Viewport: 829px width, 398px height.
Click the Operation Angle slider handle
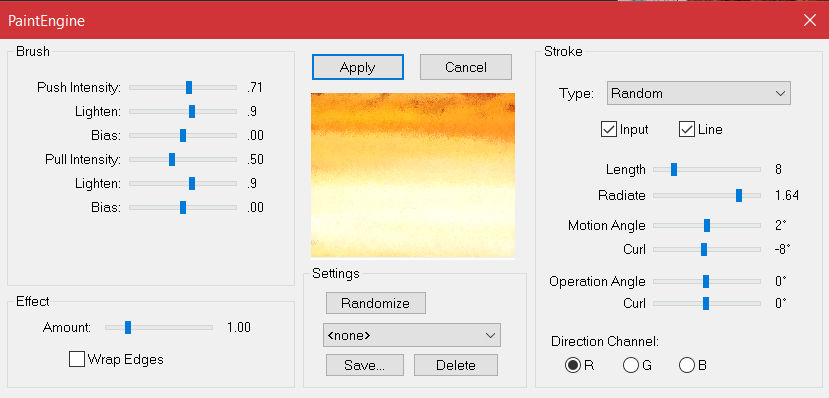(x=706, y=282)
